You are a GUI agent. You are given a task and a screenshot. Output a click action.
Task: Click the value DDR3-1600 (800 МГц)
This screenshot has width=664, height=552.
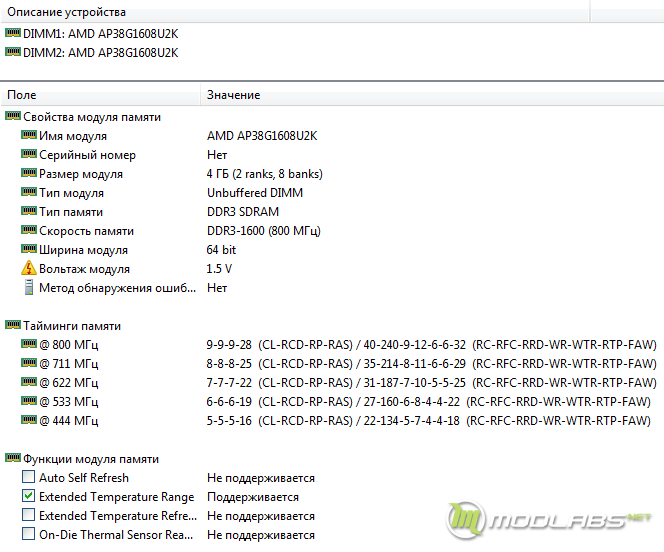tap(263, 231)
